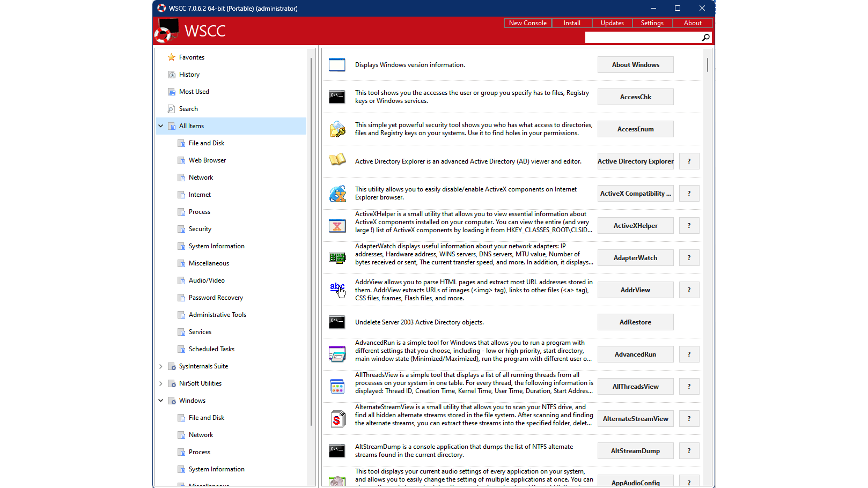
Task: Click the sidebar tree scrollbar
Action: pyautogui.click(x=311, y=241)
